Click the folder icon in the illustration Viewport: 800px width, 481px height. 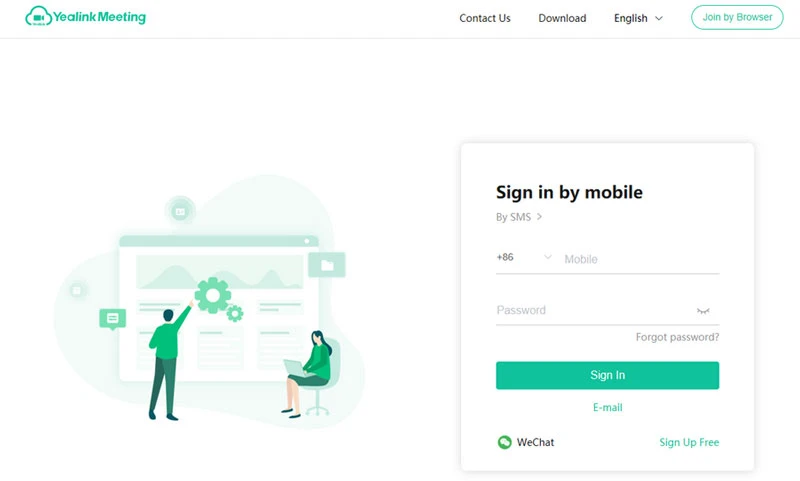[x=327, y=265]
